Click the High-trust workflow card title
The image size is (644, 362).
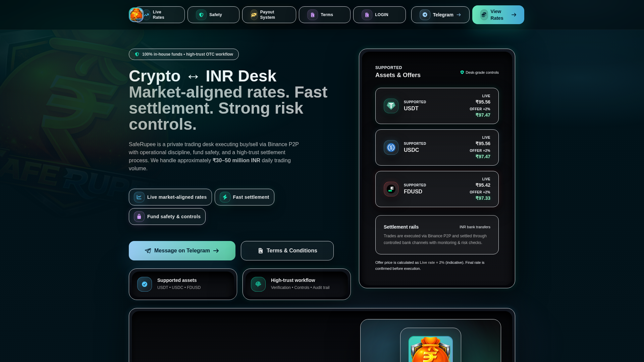(293, 280)
